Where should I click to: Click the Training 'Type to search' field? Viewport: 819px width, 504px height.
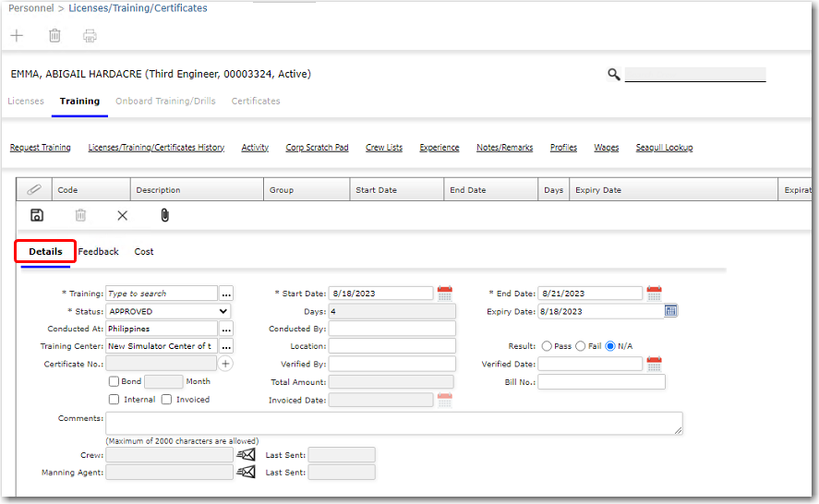point(162,294)
